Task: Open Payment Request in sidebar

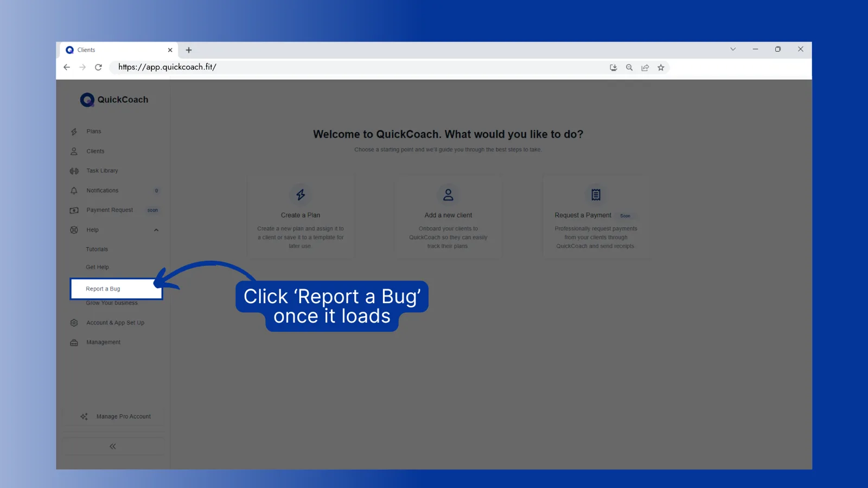Action: point(110,210)
